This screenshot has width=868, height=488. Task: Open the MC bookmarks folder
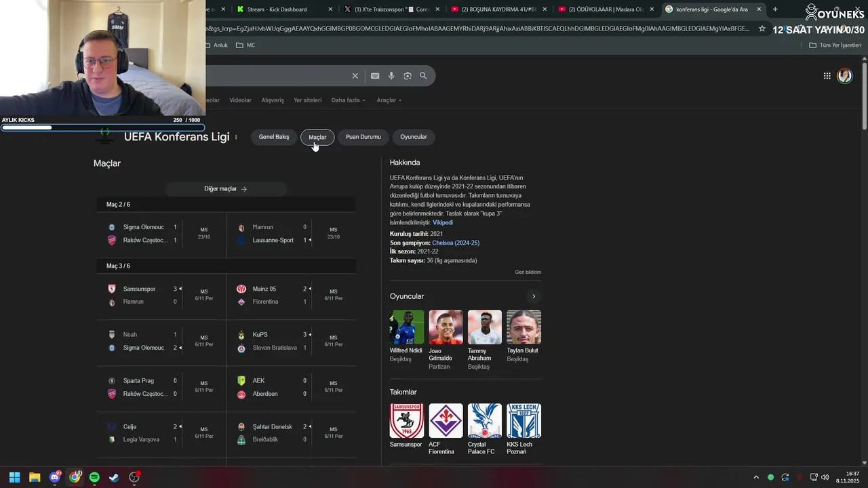click(x=245, y=45)
